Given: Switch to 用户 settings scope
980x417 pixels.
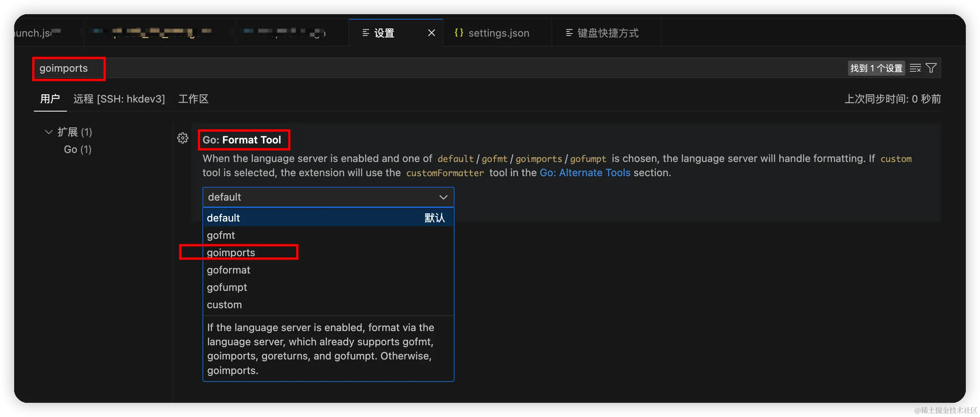Looking at the screenshot, I should (50, 99).
